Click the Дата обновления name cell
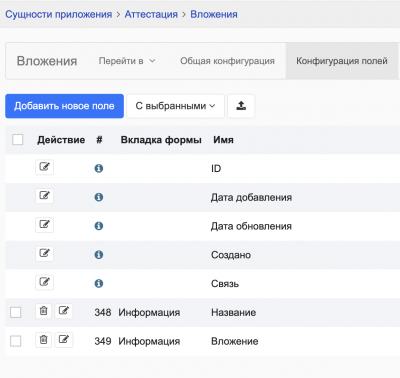 tap(251, 226)
